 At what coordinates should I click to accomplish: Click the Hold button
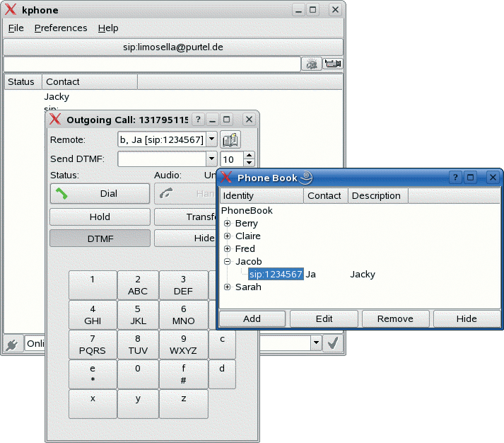[100, 217]
